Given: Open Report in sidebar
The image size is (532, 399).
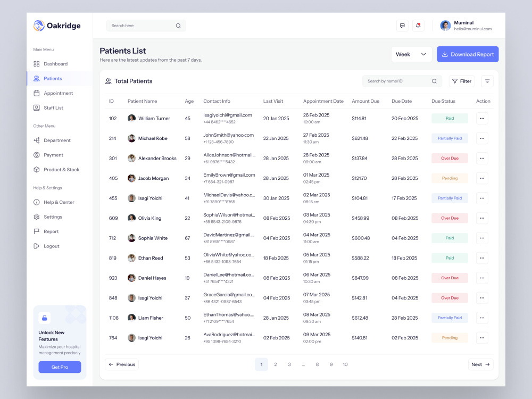Looking at the screenshot, I should [x=46, y=231].
